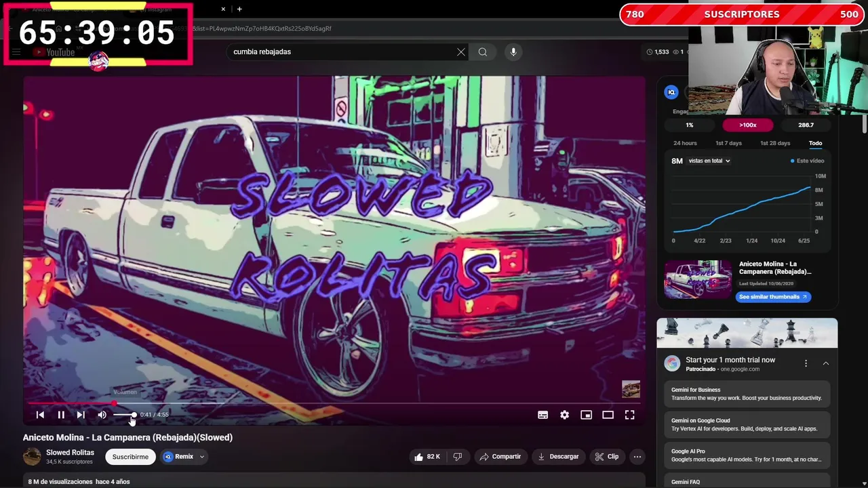The width and height of the screenshot is (868, 488).
Task: Click the Compartir share button
Action: [500, 457]
